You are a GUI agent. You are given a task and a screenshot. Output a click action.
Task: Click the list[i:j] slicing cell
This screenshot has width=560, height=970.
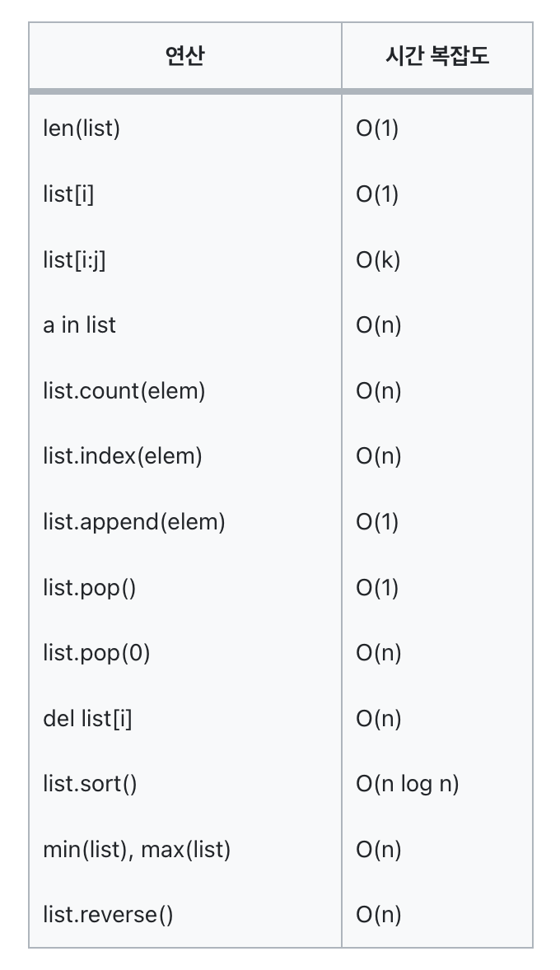coord(185,260)
